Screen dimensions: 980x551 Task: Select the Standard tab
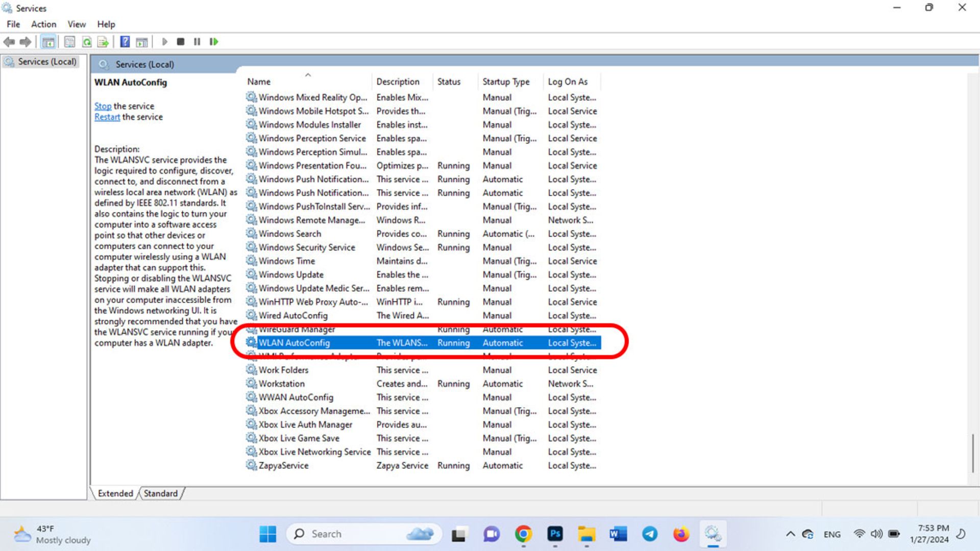pyautogui.click(x=160, y=492)
